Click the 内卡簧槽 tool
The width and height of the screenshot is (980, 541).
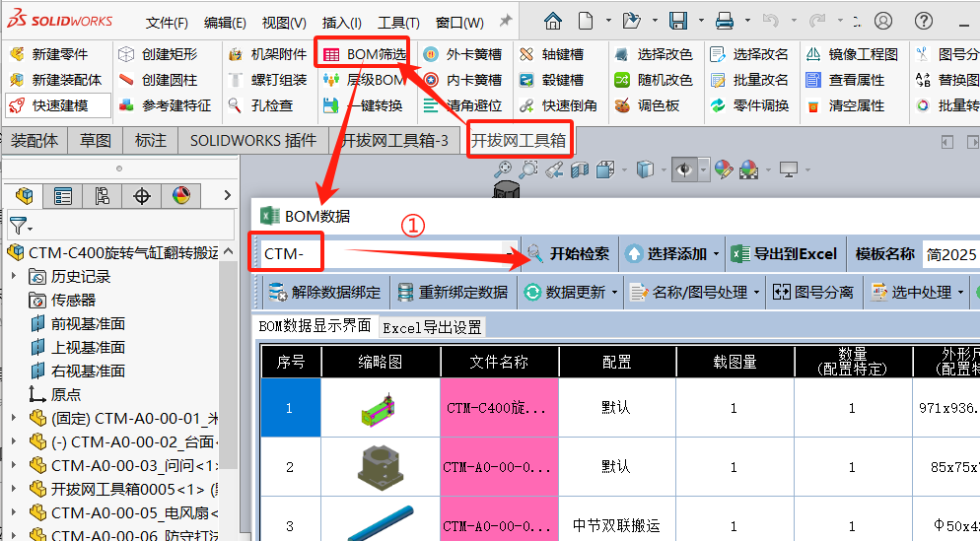coord(462,80)
